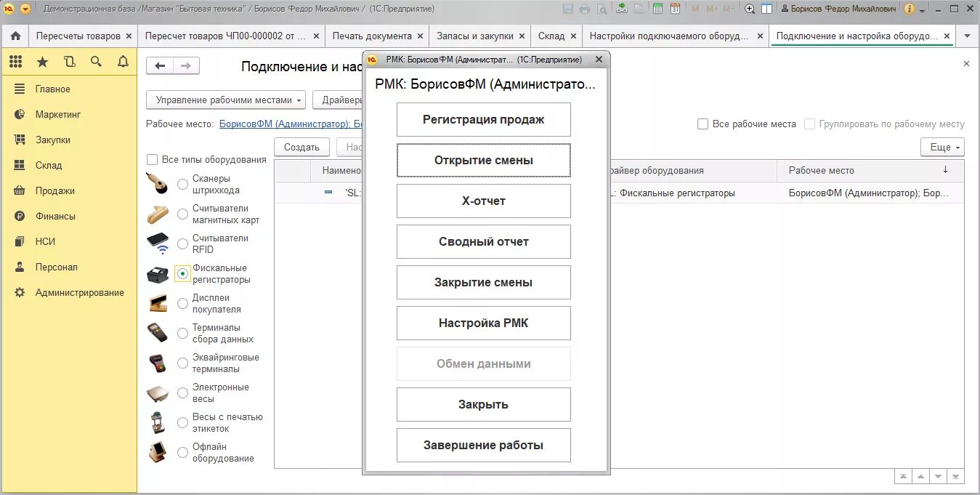Open main menu arrow in title bar
This screenshot has width=980, height=495.
click(25, 9)
